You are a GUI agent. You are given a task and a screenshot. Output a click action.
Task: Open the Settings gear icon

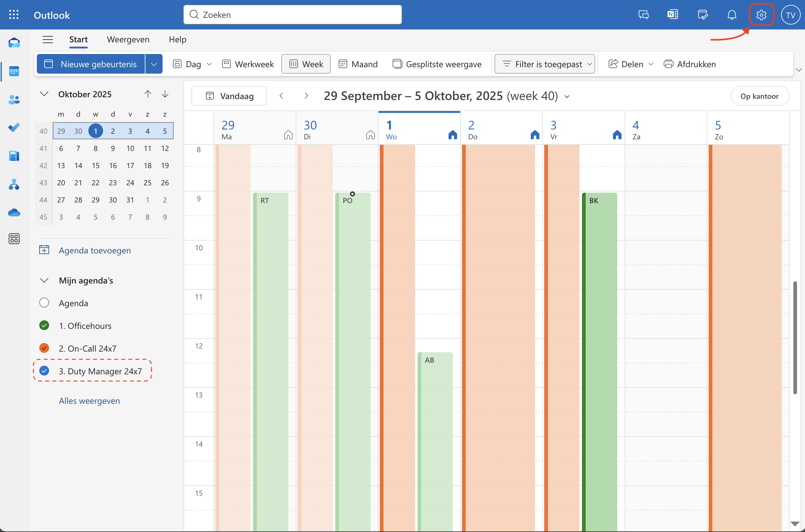click(761, 15)
